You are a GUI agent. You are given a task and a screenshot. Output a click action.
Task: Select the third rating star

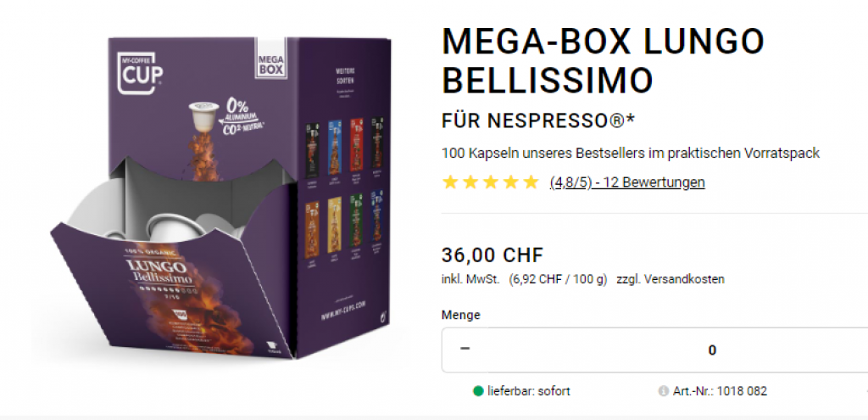tap(491, 182)
